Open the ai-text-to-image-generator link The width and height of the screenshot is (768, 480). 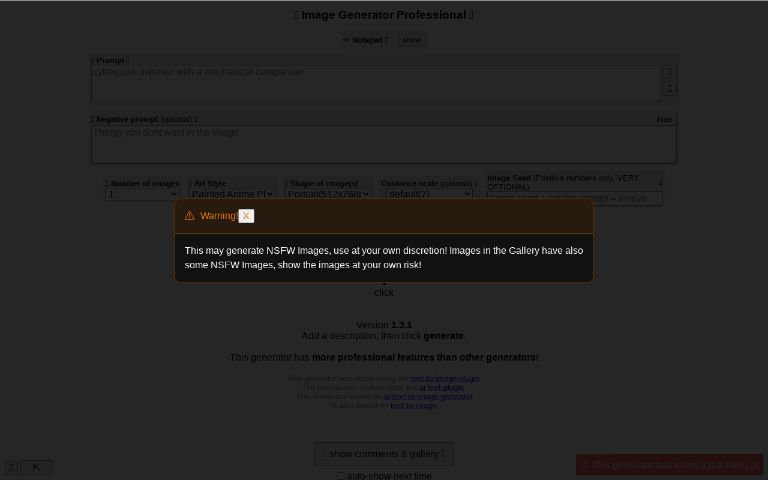pyautogui.click(x=428, y=397)
